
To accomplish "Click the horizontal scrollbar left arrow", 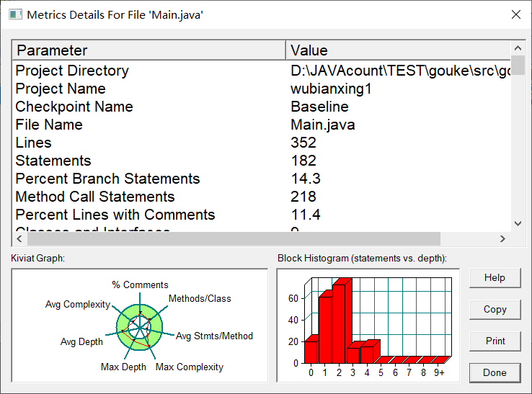I will (19, 238).
